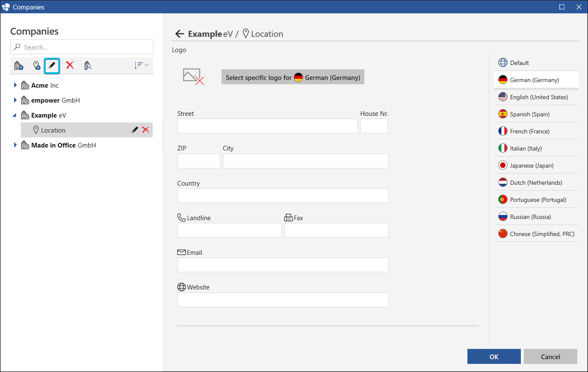Select Example eV company

pyautogui.click(x=49, y=115)
